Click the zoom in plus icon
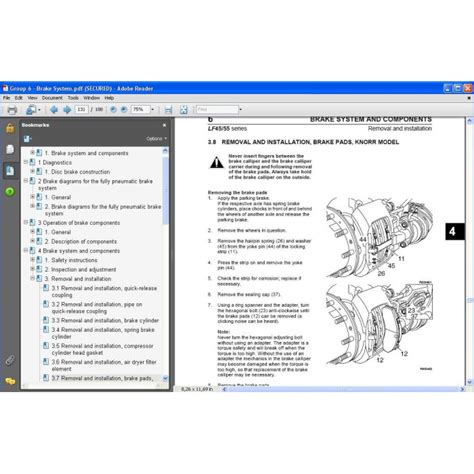 coord(124,109)
